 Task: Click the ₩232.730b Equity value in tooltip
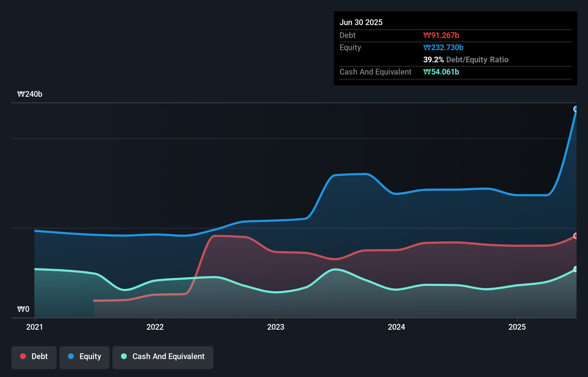[x=443, y=47]
